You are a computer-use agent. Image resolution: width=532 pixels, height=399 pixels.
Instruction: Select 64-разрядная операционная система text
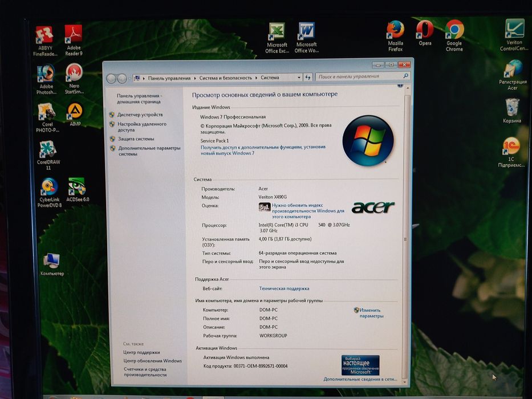tap(298, 253)
